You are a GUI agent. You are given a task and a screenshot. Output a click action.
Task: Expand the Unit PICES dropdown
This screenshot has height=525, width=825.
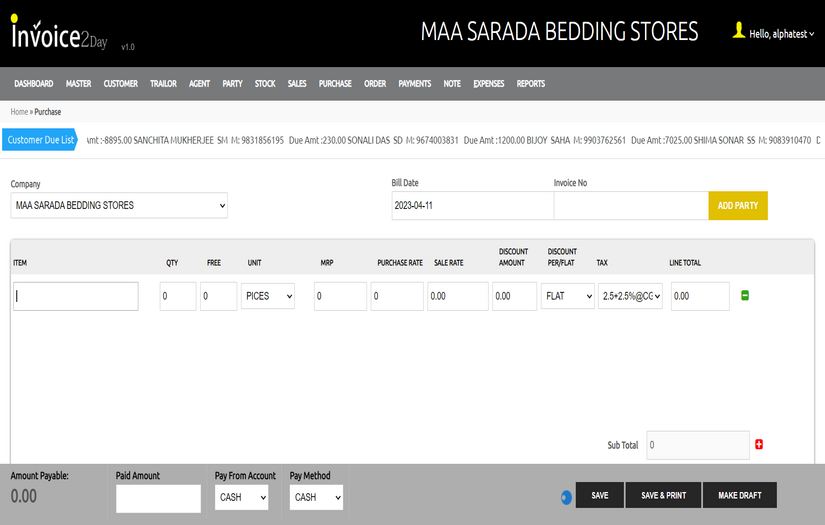pyautogui.click(x=268, y=296)
